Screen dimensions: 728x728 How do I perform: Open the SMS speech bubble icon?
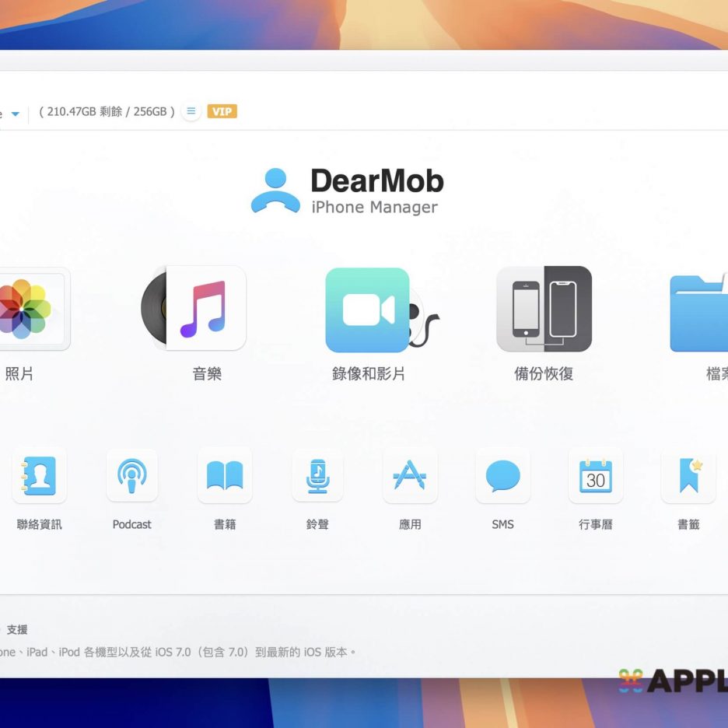(x=502, y=475)
